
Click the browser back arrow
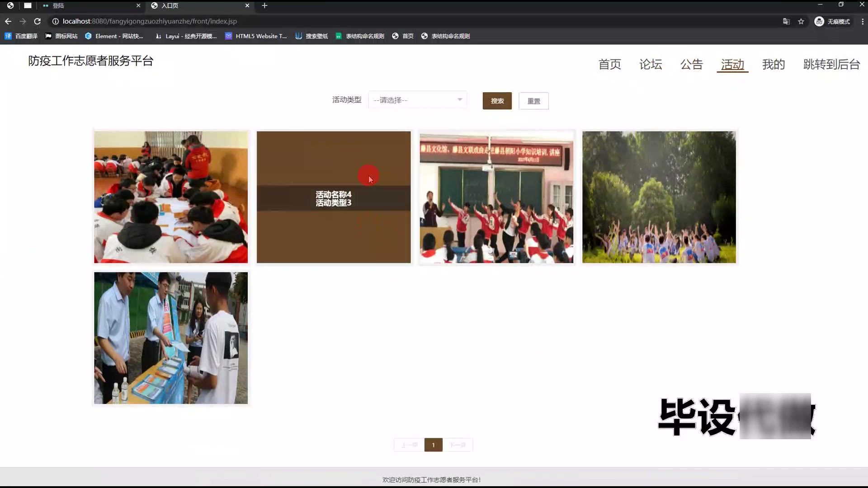[8, 21]
